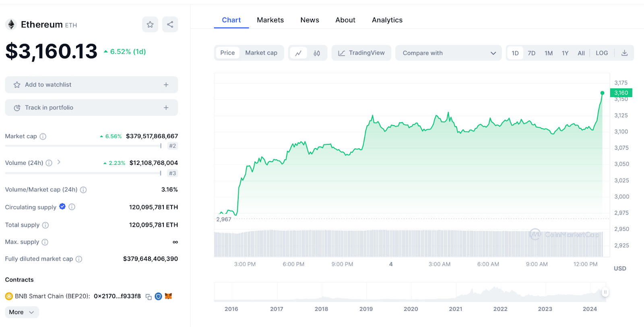Screen dimensions: 644x327
Task: Switch to candlestick chart view
Action: pyautogui.click(x=317, y=53)
